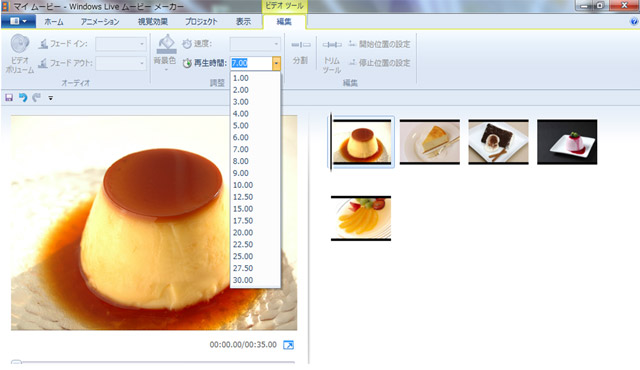
Task: Open the blue application menu button
Action: pos(18,21)
